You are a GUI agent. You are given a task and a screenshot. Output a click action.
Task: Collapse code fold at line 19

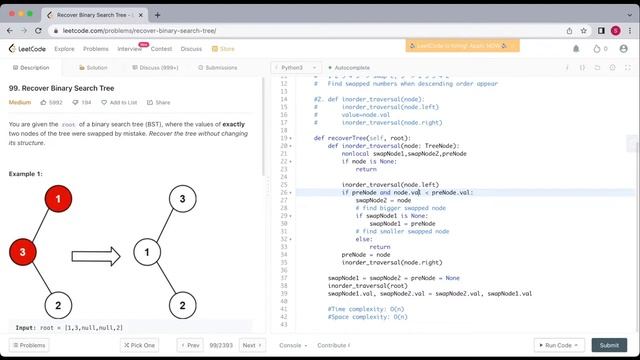(291, 138)
